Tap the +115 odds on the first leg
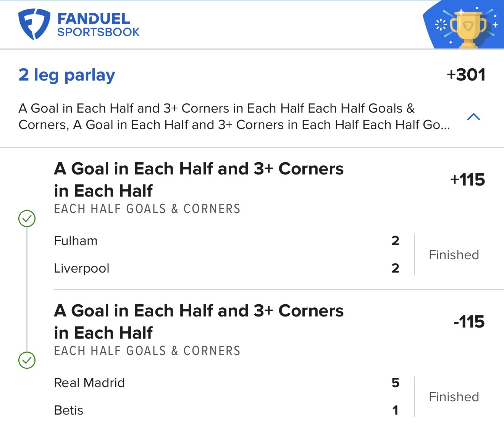504x431 pixels. pos(467,180)
